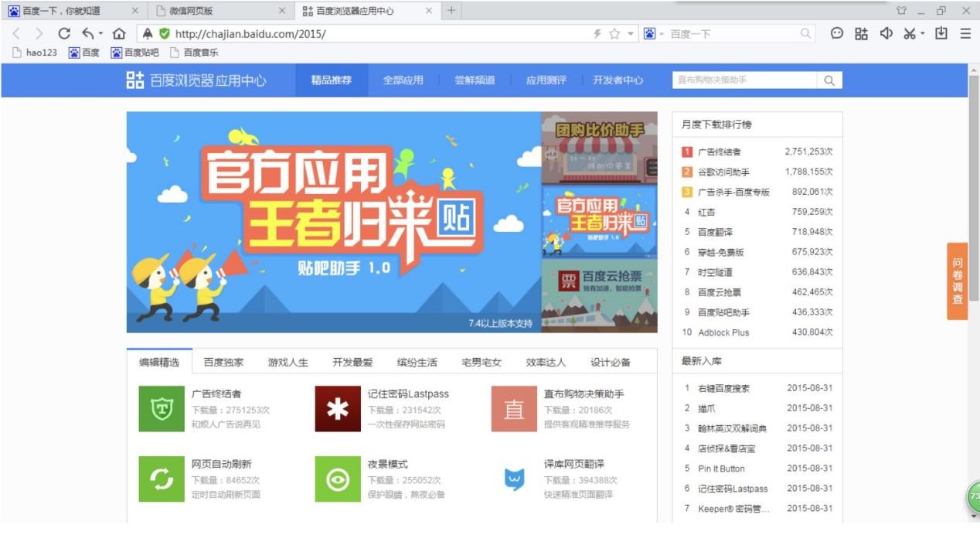Screen dimensions: 980x535
Task: Click the 记住密码Lastpass asterisk app icon
Action: point(338,409)
